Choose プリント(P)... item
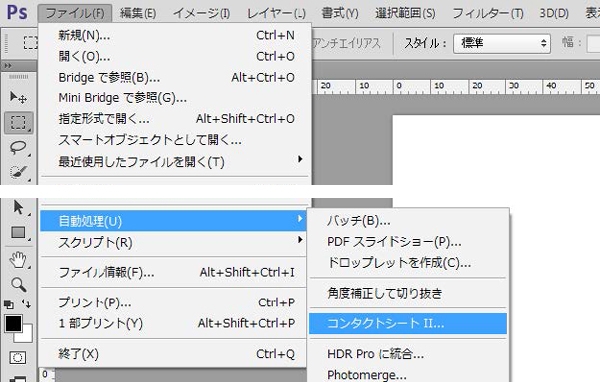This screenshot has height=382, width=600. tap(173, 302)
